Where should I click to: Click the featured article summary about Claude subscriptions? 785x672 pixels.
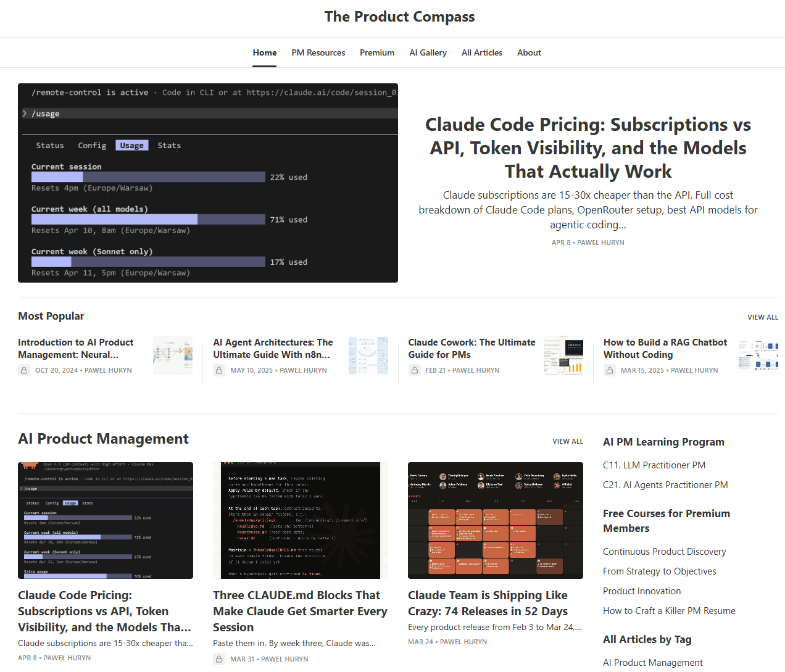click(588, 210)
